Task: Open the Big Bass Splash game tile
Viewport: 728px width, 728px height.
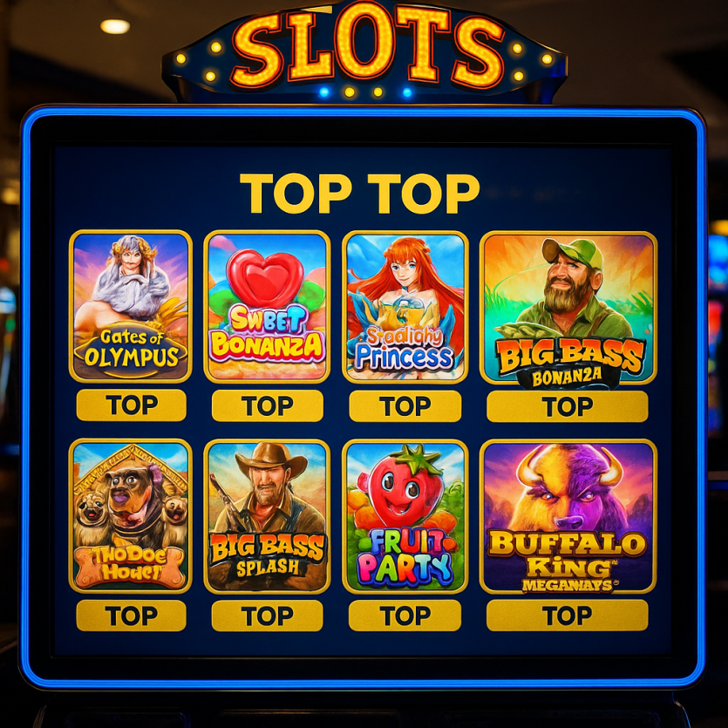Action: 267,516
